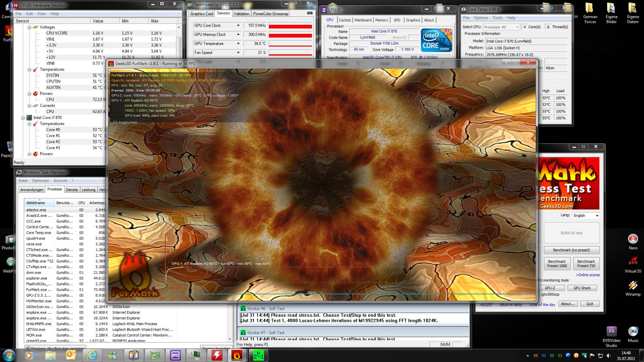
Task: Sort Task Manager by the Abbildname column
Action: tap(39, 203)
